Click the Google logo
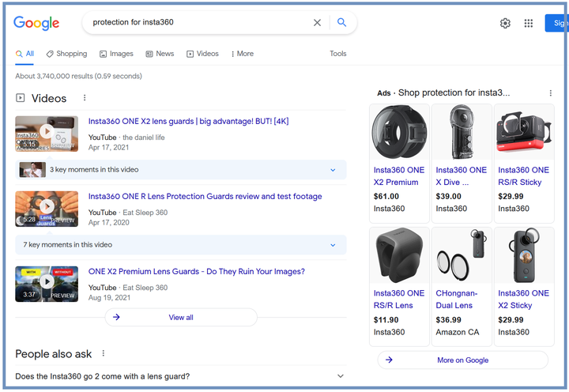The height and width of the screenshot is (392, 569). 36,23
